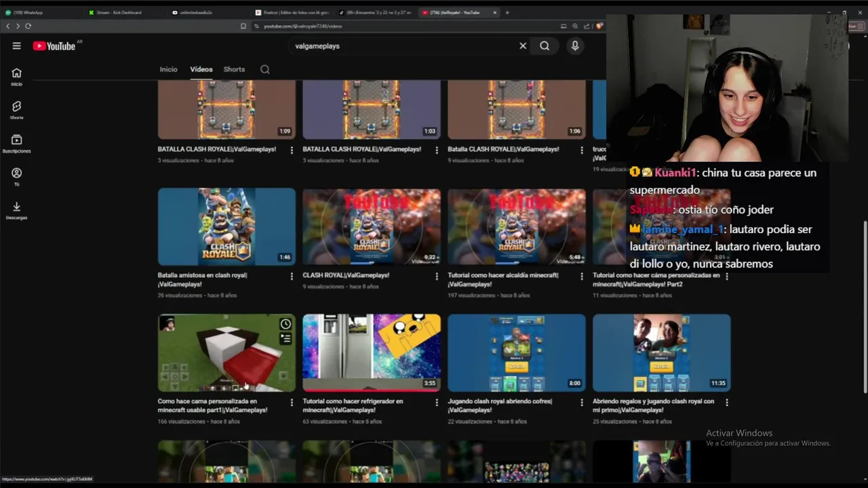Image resolution: width=868 pixels, height=488 pixels.
Task: Open options for the 1:09 battle video
Action: point(292,150)
